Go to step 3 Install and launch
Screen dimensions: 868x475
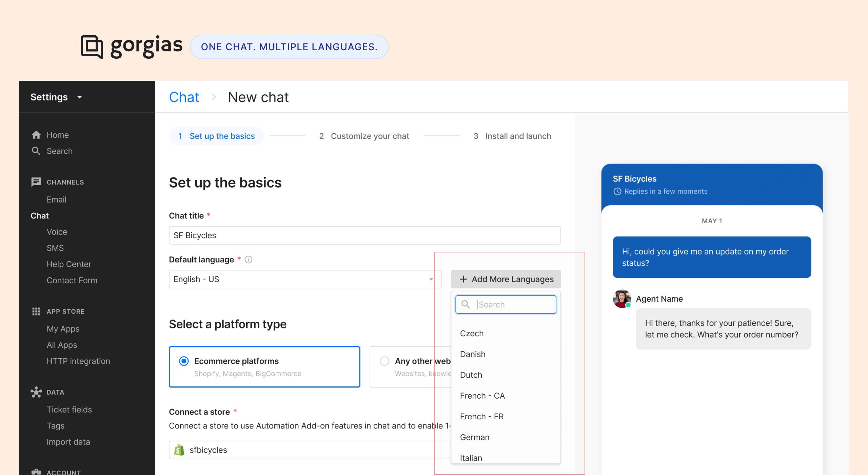click(512, 136)
